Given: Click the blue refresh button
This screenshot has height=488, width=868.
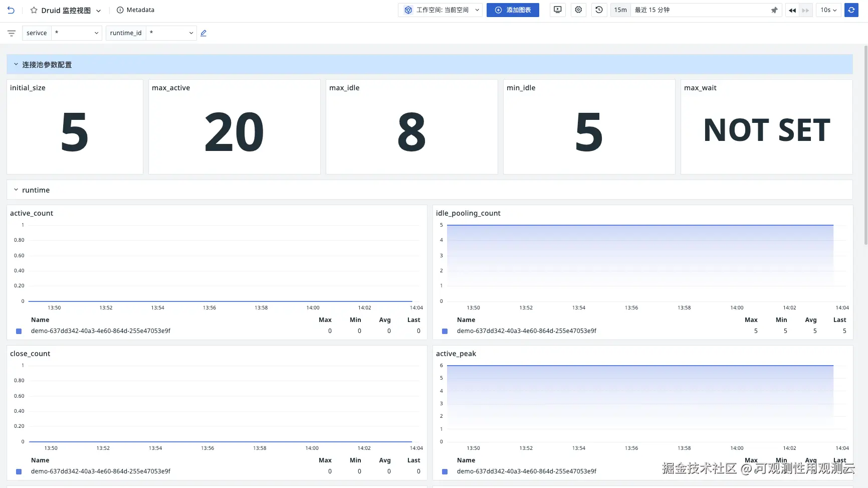Looking at the screenshot, I should pos(851,10).
